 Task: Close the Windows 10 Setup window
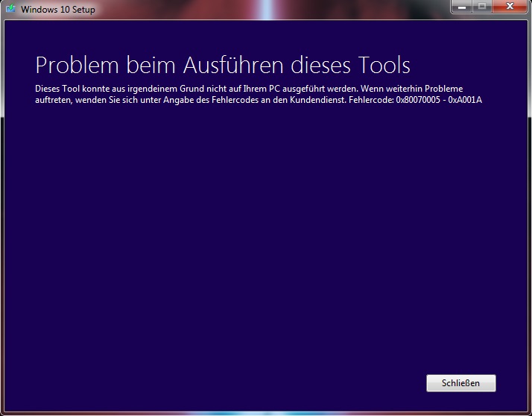(x=510, y=7)
